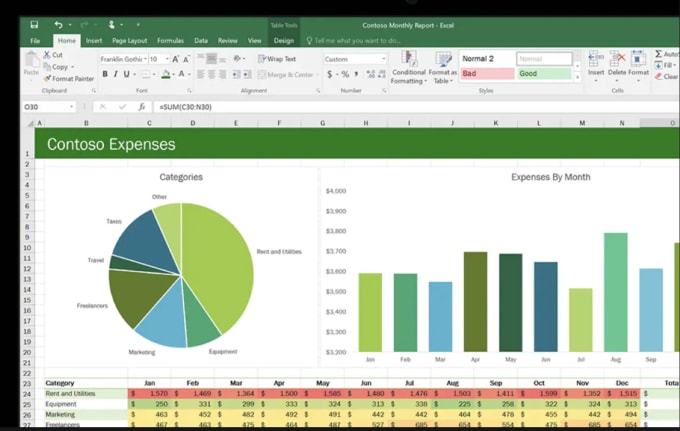Decrease decimal places

(x=382, y=75)
